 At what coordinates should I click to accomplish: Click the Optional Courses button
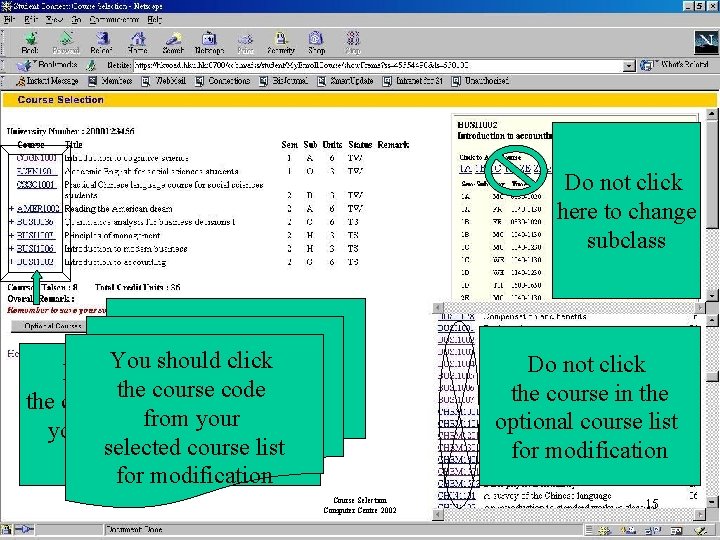49,326
